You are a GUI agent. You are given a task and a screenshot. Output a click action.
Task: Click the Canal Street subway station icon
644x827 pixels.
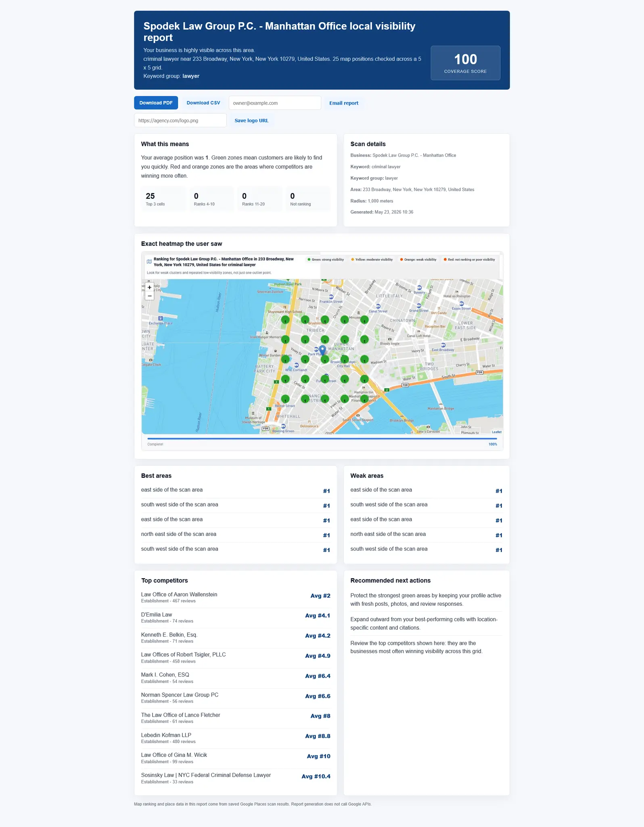coord(378,306)
